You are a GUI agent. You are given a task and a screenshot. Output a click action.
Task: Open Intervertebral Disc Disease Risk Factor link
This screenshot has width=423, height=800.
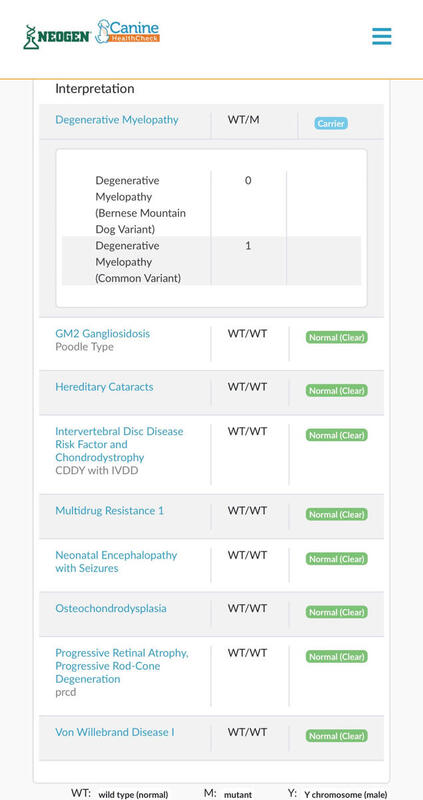[119, 444]
